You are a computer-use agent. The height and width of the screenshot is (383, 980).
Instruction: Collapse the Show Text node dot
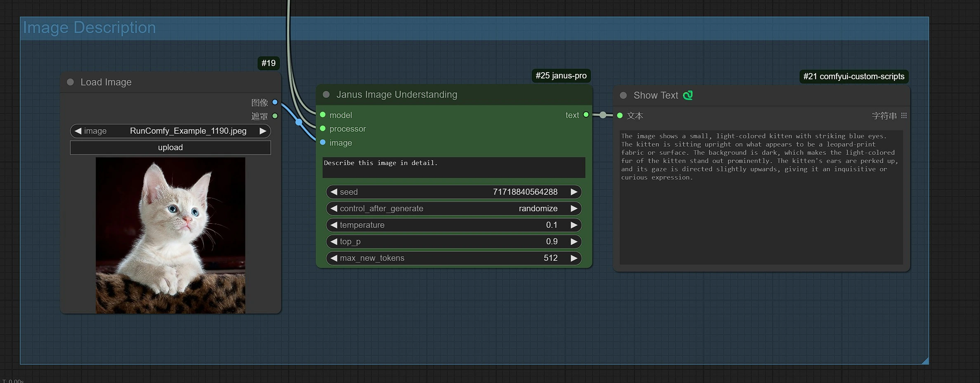[623, 95]
